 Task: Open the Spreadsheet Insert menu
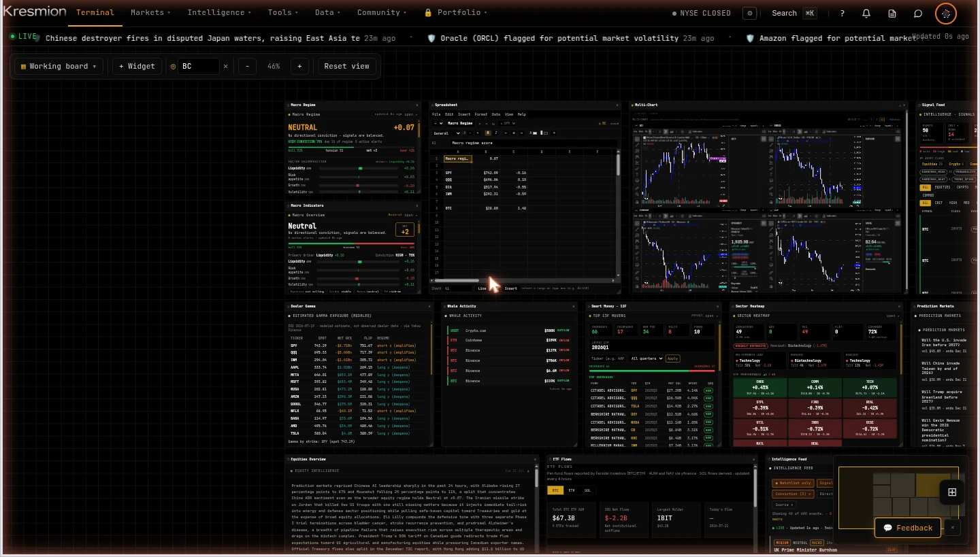[x=464, y=114]
